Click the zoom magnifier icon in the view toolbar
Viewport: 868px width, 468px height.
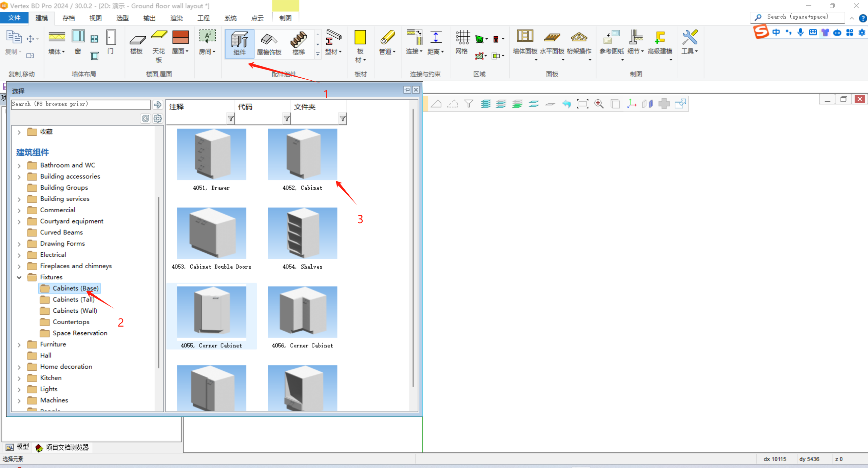click(x=599, y=104)
